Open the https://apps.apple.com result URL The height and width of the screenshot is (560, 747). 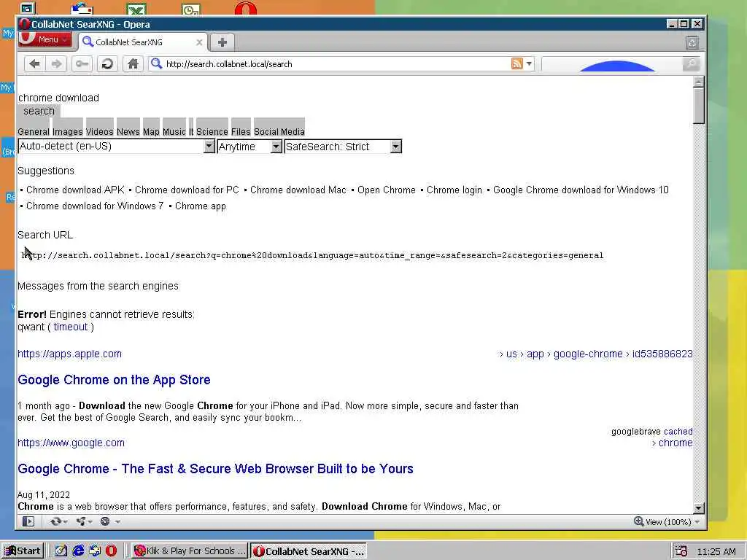[x=69, y=354]
